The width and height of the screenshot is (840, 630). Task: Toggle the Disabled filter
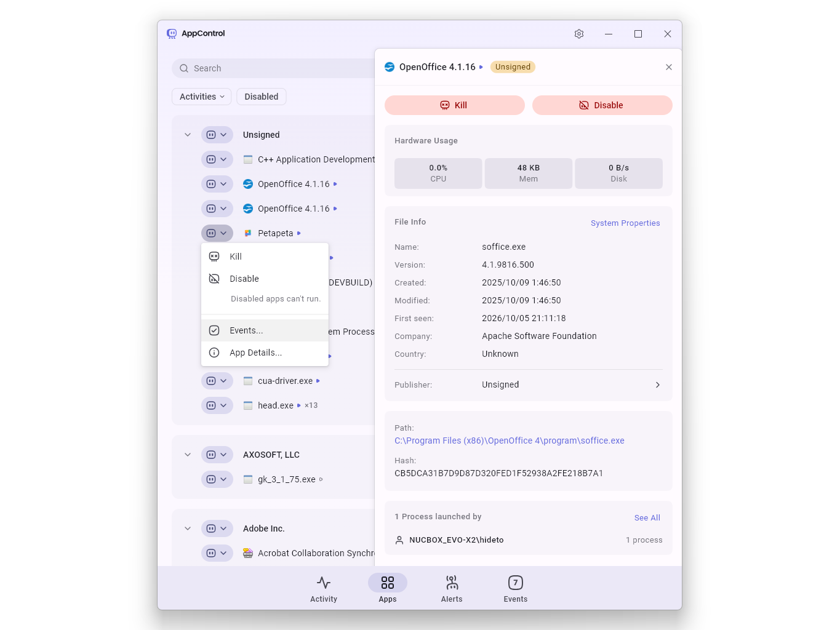pos(262,97)
